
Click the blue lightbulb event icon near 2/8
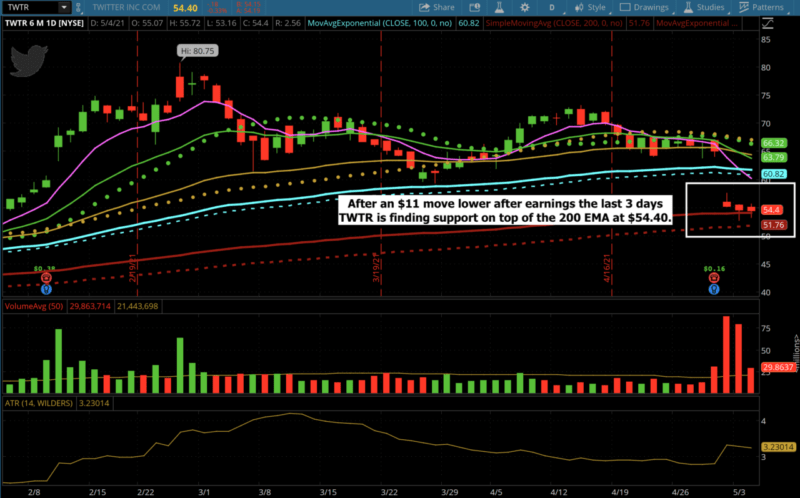coord(46,289)
